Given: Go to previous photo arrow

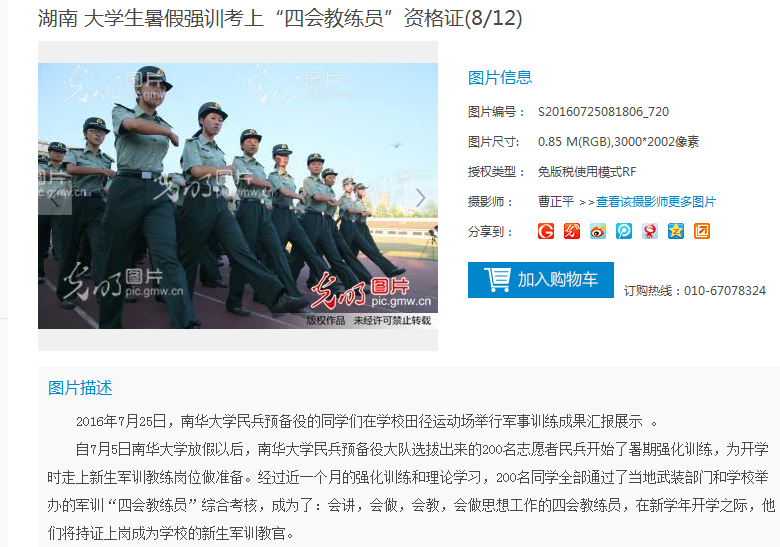Looking at the screenshot, I should tap(55, 198).
